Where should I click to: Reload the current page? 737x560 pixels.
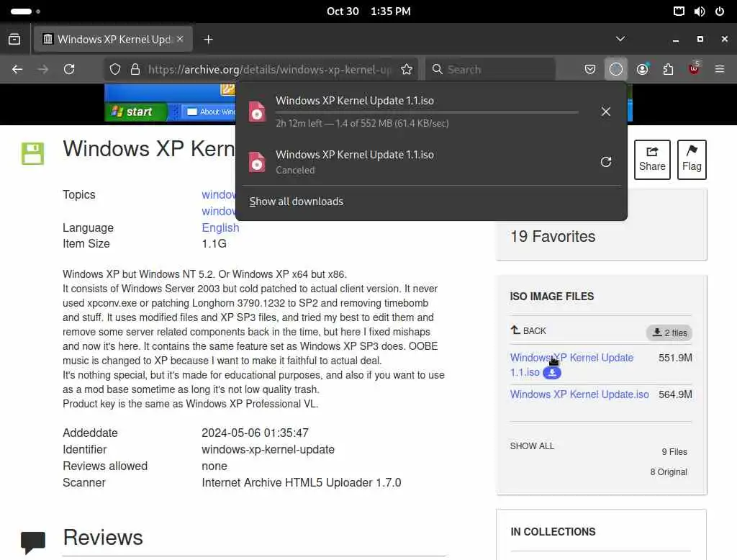click(69, 70)
